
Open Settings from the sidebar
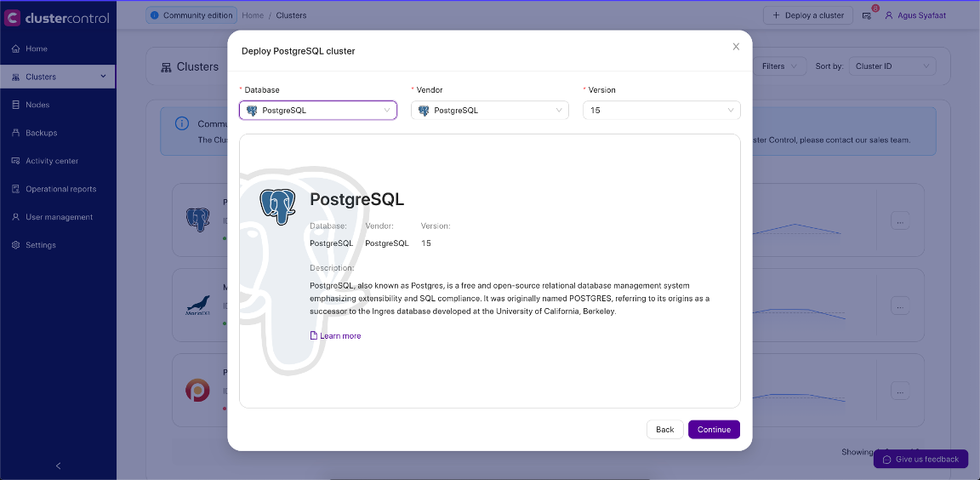point(41,245)
